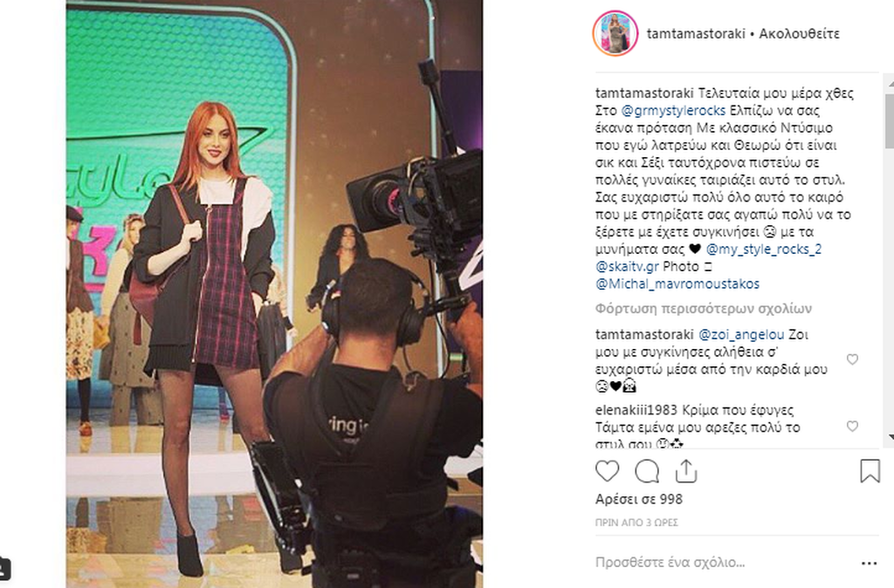Open the comment bubble icon

pyautogui.click(x=647, y=471)
